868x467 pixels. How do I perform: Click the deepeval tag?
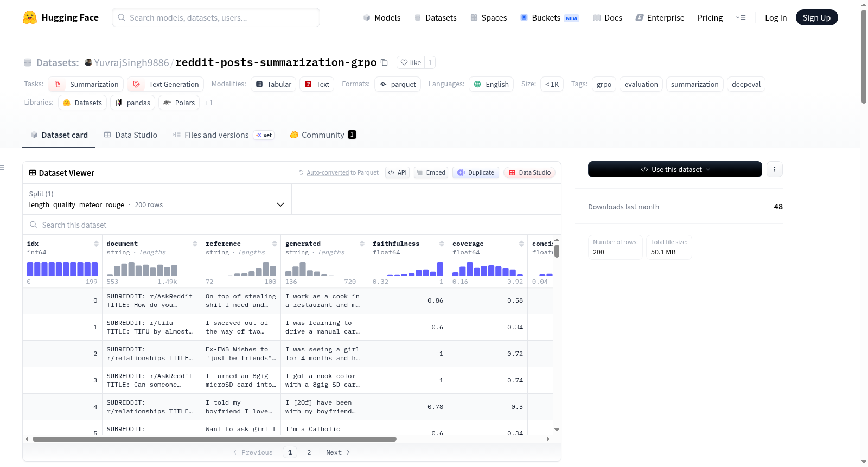coord(746,84)
